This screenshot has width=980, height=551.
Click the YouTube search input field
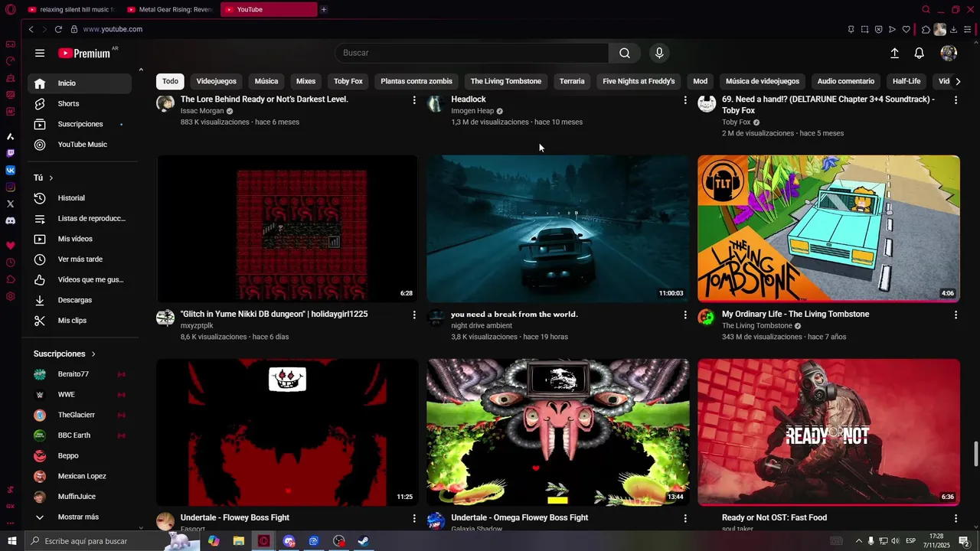coord(472,53)
